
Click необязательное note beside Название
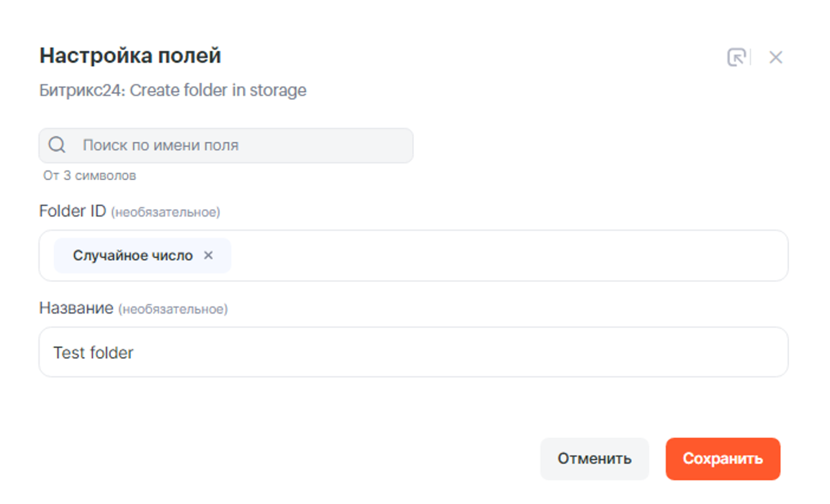pyautogui.click(x=173, y=310)
